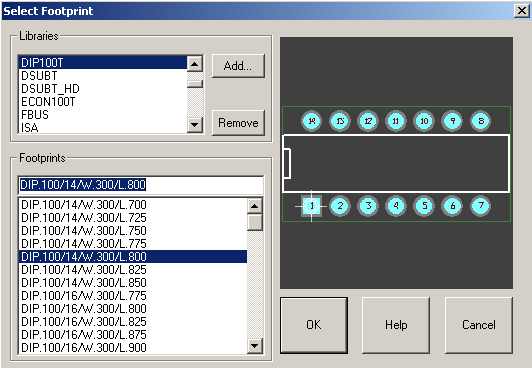Select footprint DIP.100/14/W.300/L.750
The width and height of the screenshot is (532, 368).
click(x=133, y=231)
